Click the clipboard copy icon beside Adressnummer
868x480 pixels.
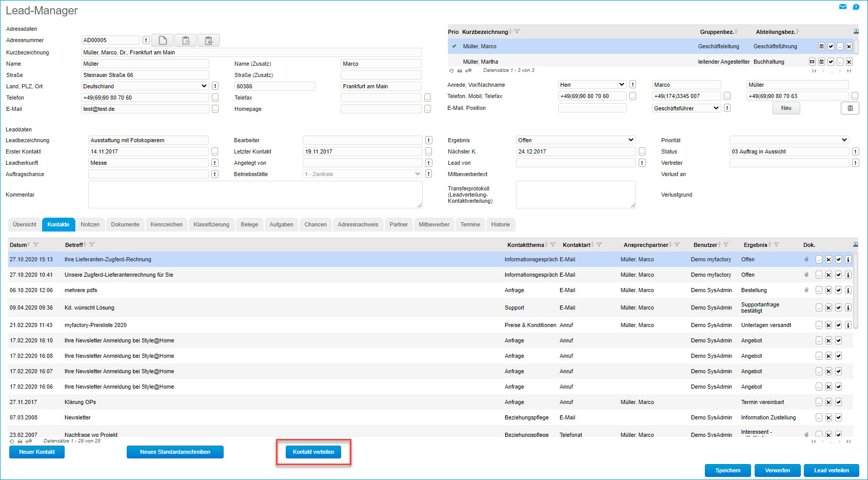point(186,40)
